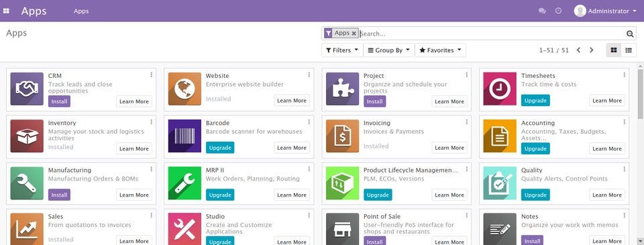Upgrade the Product Lifecycle Management app
This screenshot has width=644, height=245.
click(378, 195)
